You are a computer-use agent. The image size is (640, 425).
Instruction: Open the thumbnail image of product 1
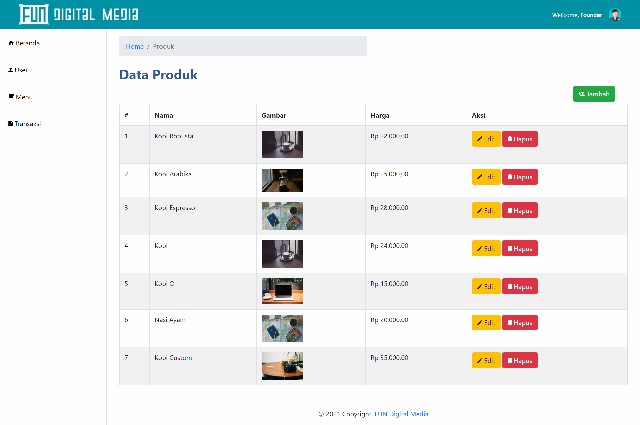[282, 144]
